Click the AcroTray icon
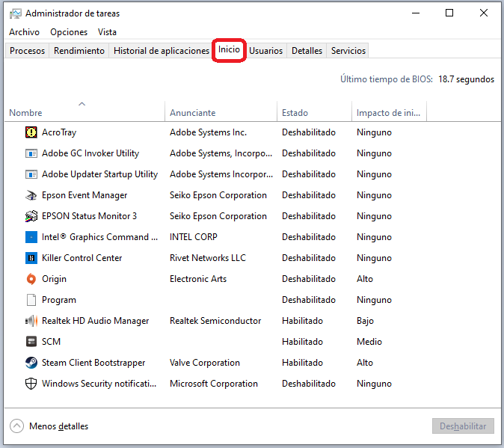The height and width of the screenshot is (448, 504). click(x=31, y=132)
